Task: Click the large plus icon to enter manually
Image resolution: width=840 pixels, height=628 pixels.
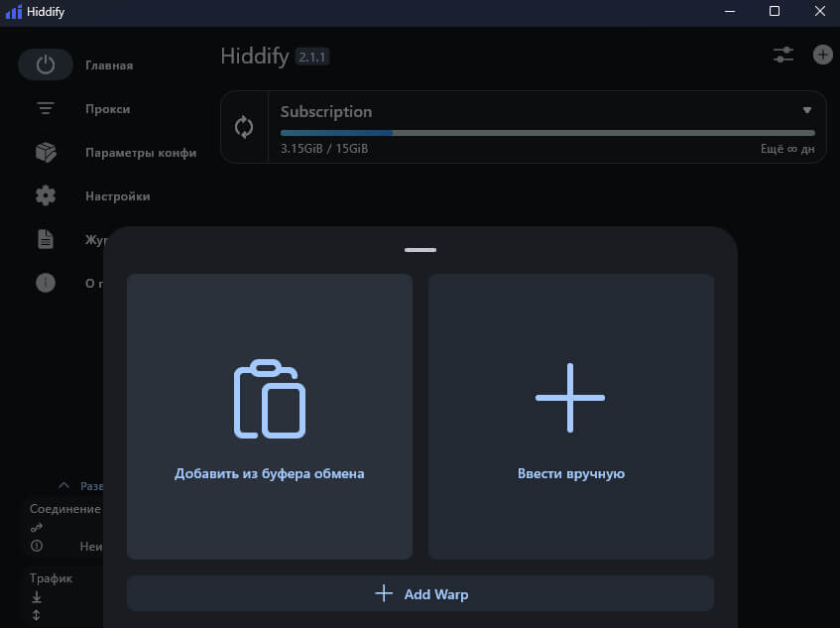Action: [x=570, y=398]
